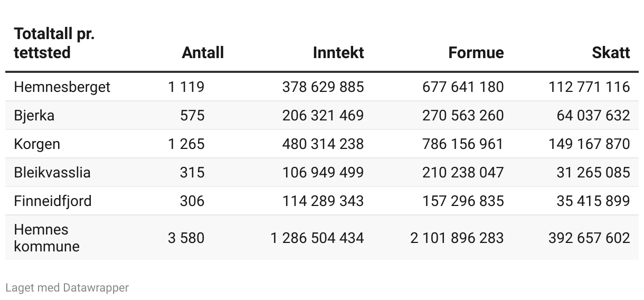Screen dimensions: 644x300
Task: Select the Formue column header
Action: pos(476,53)
